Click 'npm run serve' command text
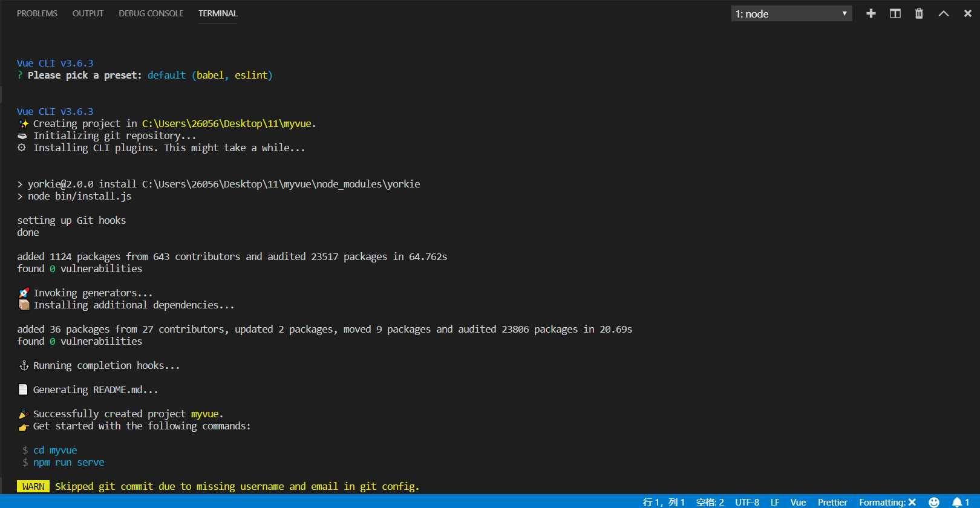The image size is (980, 508). coord(68,462)
